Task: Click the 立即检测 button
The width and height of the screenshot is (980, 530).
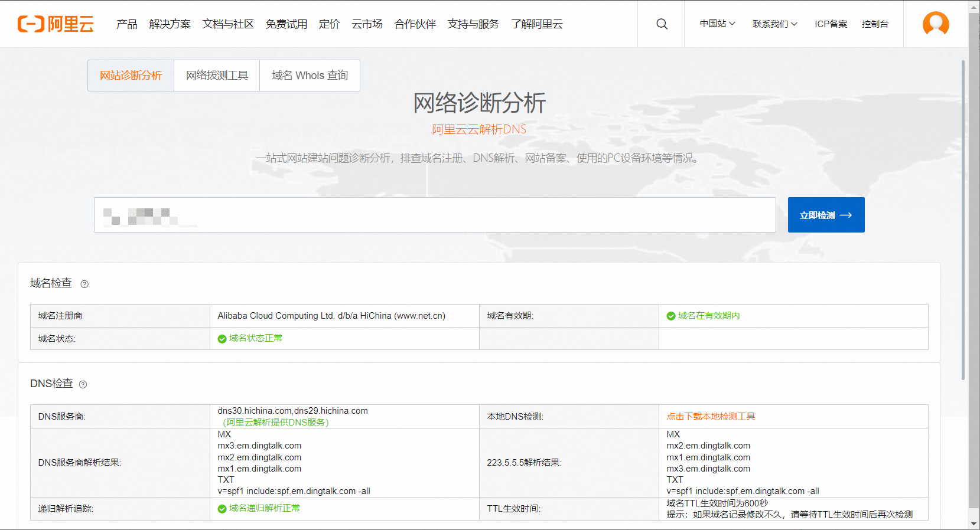Action: click(x=826, y=215)
